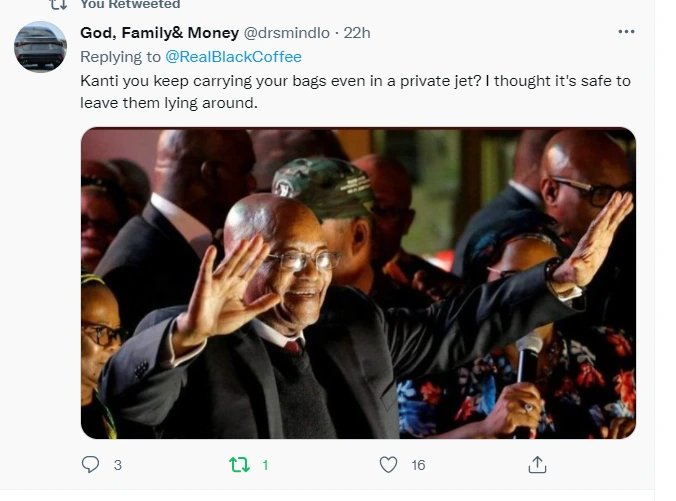The width and height of the screenshot is (676, 501).
Task: Click the Replying to label text
Action: coord(120,56)
